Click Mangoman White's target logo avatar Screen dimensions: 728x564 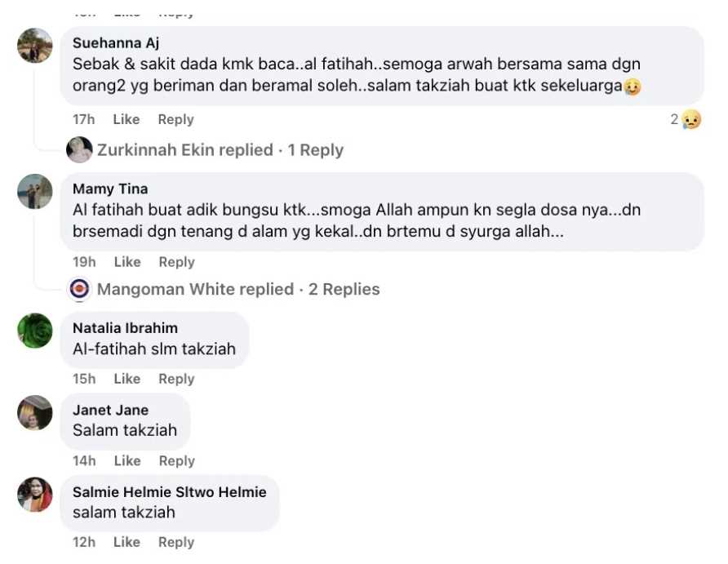point(79,289)
